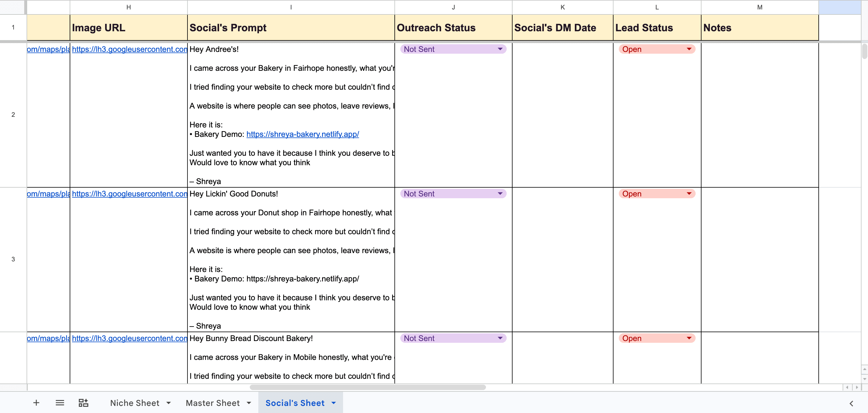Viewport: 868px width, 413px height.
Task: Open Outreach Status dropdown in row 3
Action: [453, 194]
